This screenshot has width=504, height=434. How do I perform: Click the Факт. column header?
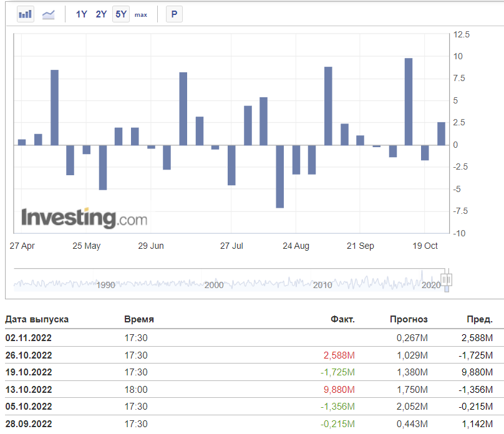click(x=342, y=319)
